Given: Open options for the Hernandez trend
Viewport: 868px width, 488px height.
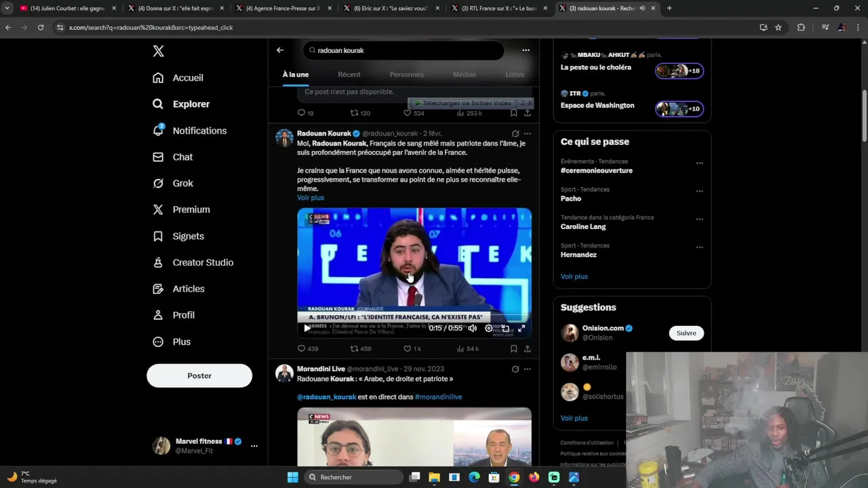Looking at the screenshot, I should pyautogui.click(x=699, y=247).
